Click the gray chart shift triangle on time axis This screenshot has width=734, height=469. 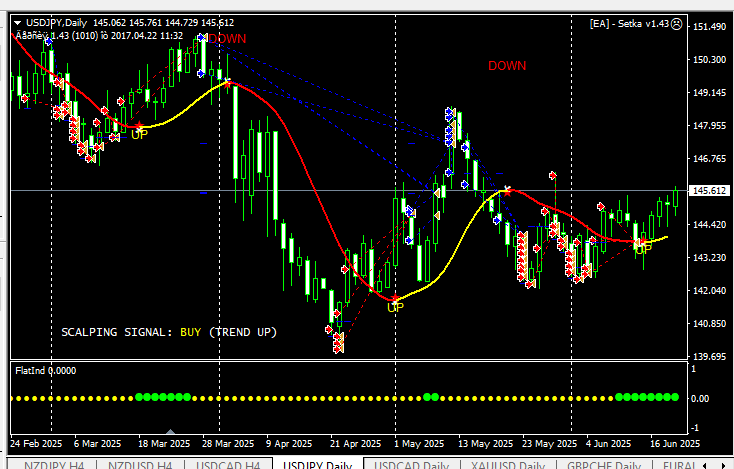(170, 432)
